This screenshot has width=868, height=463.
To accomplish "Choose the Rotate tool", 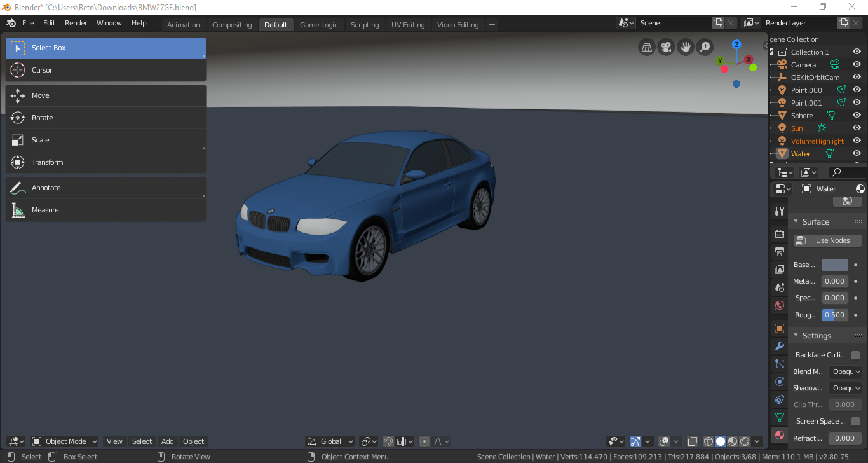I will click(x=105, y=118).
